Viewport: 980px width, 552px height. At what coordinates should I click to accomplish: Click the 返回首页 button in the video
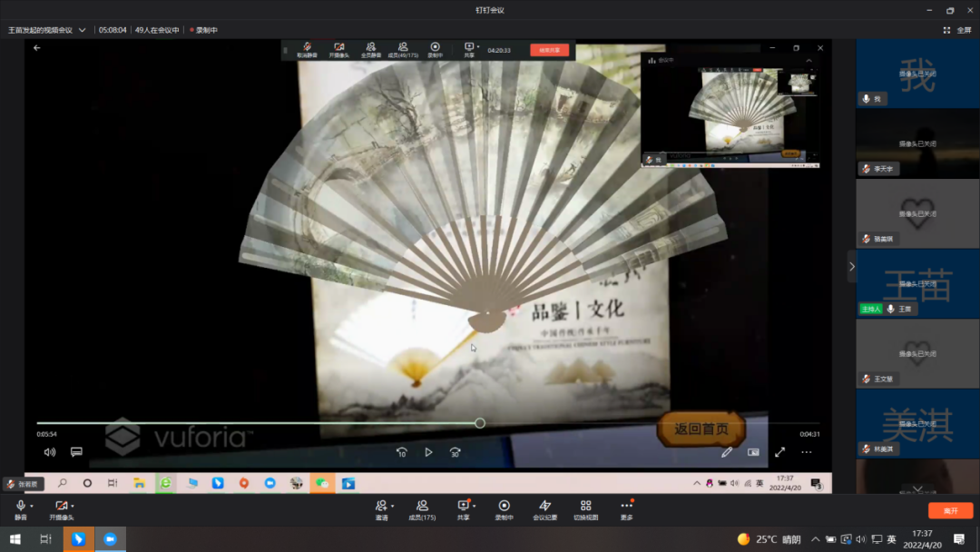point(701,429)
